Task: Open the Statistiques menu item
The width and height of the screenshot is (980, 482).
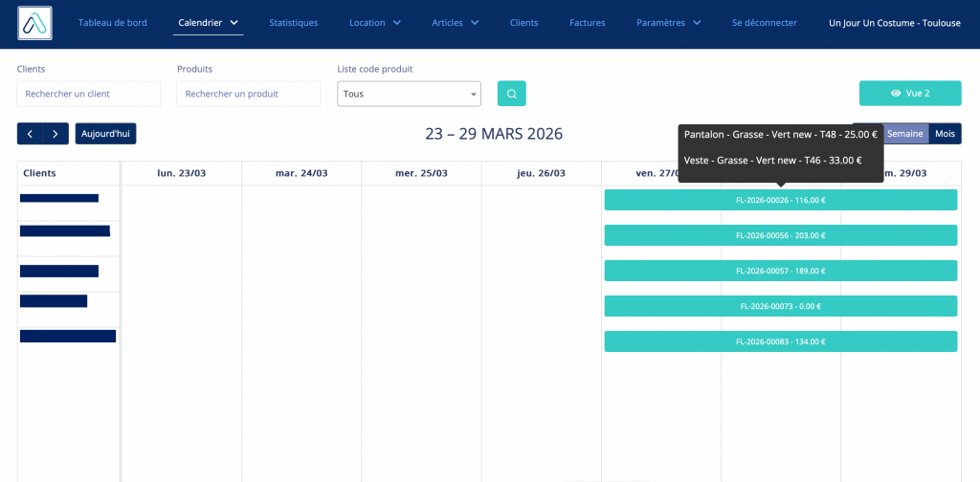Action: (293, 23)
